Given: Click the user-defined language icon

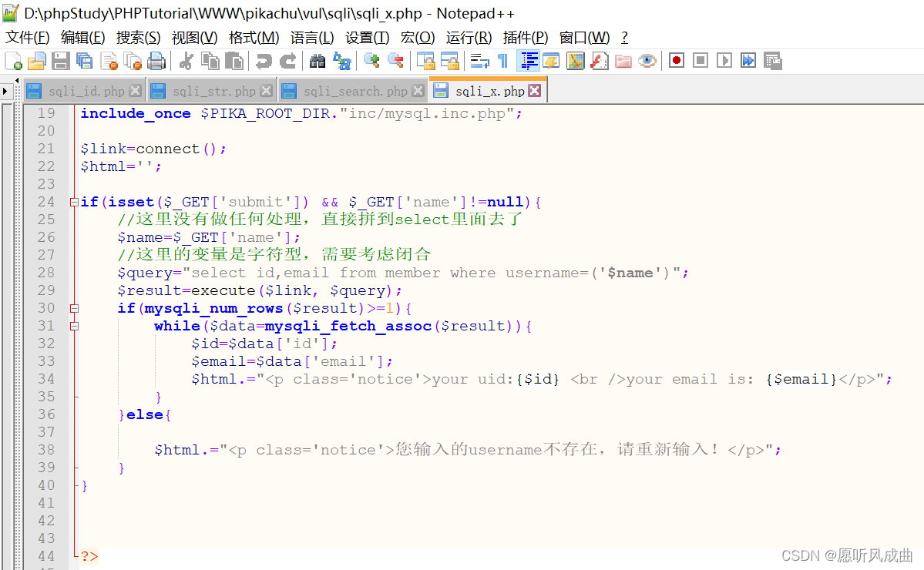Looking at the screenshot, I should point(552,61).
